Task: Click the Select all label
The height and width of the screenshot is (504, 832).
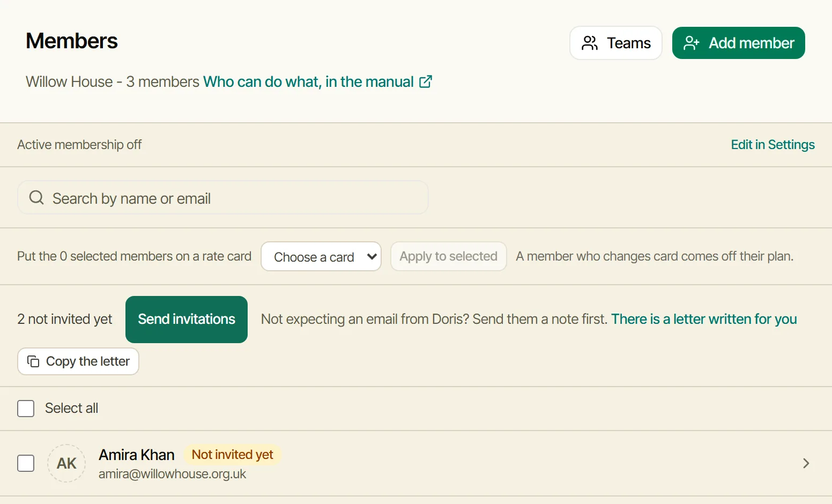Action: [x=71, y=408]
